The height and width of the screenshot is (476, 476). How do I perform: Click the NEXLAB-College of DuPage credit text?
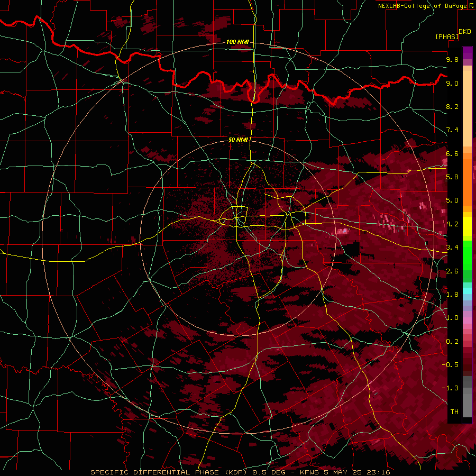coord(422,6)
